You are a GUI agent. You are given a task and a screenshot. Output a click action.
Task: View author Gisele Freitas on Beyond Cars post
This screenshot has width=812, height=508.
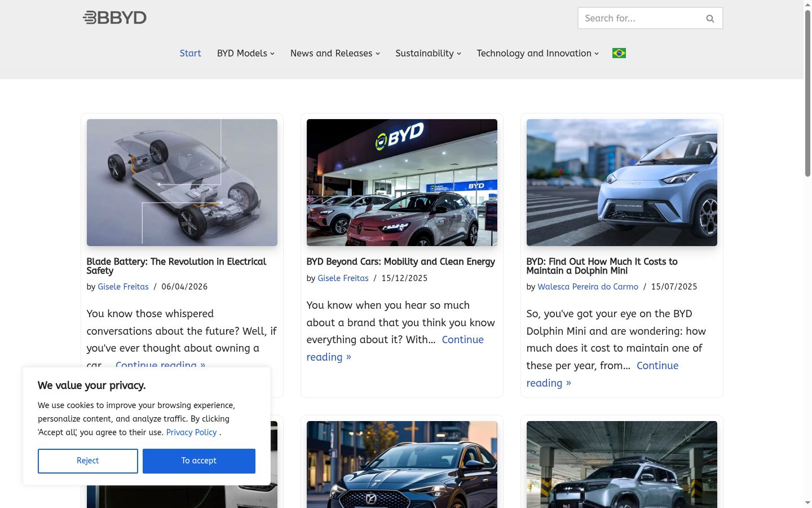343,278
